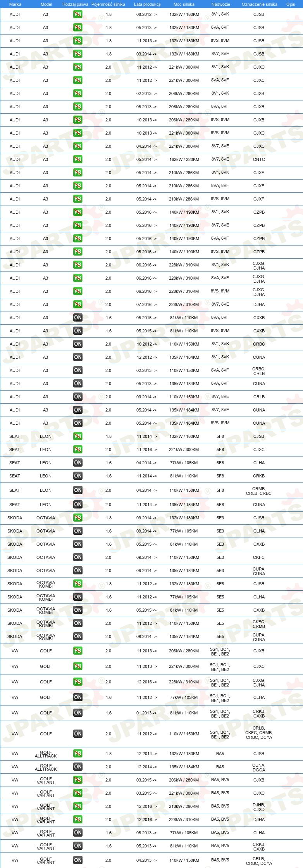The width and height of the screenshot is (303, 868).
Task: Click the Moc silnika column header
Action: 184,4
